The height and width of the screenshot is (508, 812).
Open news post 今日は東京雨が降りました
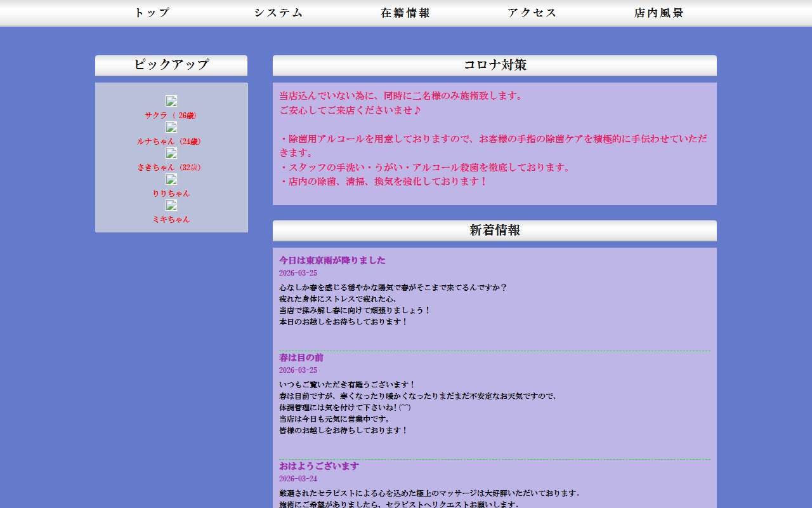332,260
